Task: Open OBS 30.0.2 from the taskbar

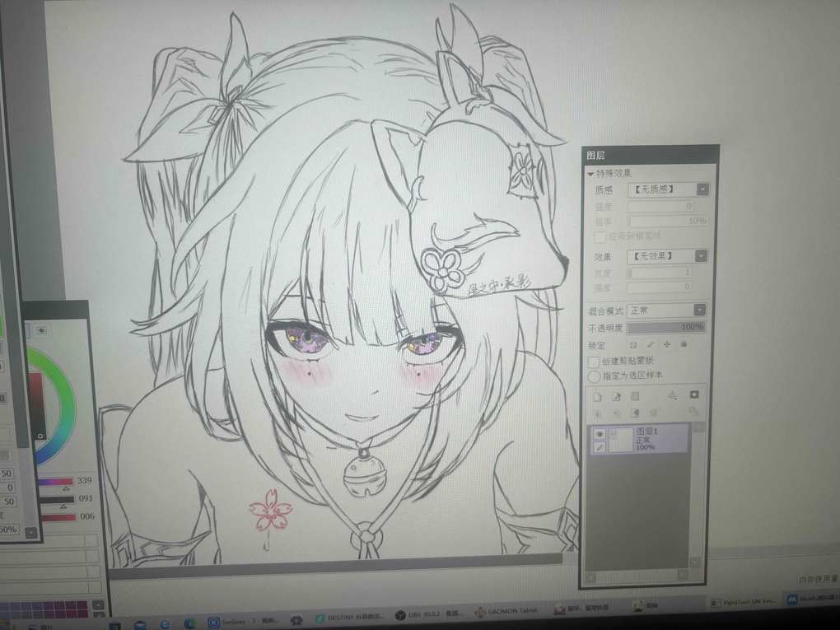Action: click(x=430, y=615)
